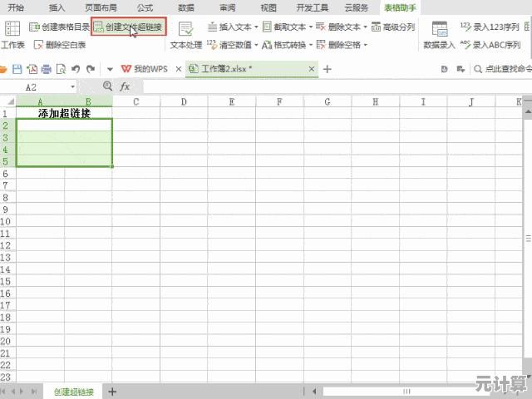
Task: Expand the Name Box dropdown arrow
Action: click(73, 86)
